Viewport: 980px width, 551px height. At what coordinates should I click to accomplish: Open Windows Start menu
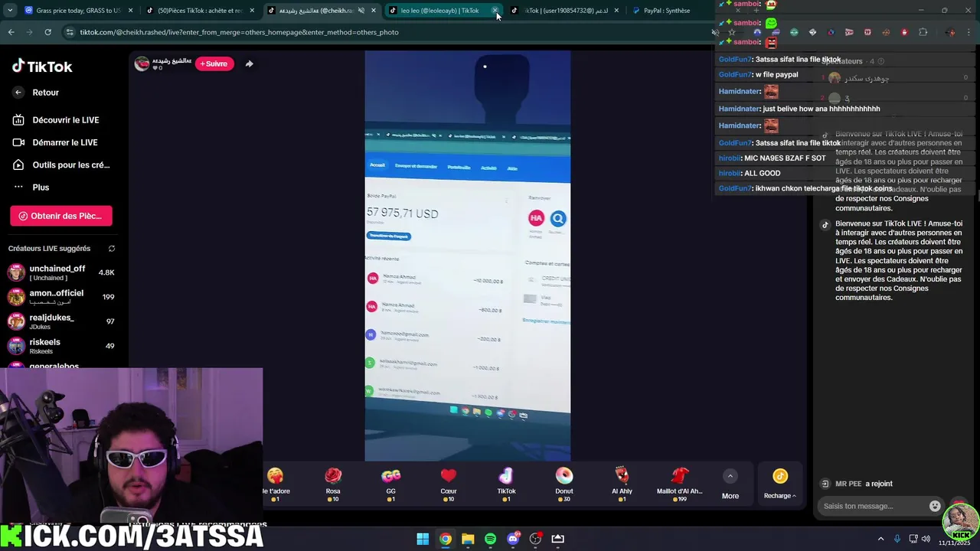pos(423,539)
